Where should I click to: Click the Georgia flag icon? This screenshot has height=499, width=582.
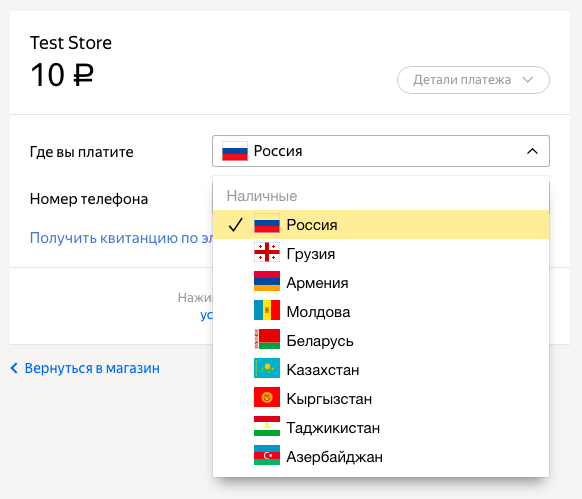pyautogui.click(x=267, y=252)
